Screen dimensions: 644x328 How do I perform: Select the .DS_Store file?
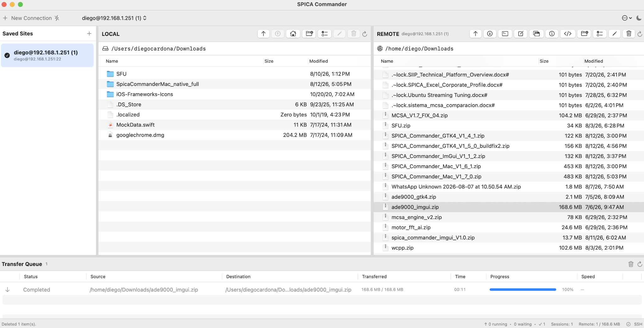coord(235,105)
